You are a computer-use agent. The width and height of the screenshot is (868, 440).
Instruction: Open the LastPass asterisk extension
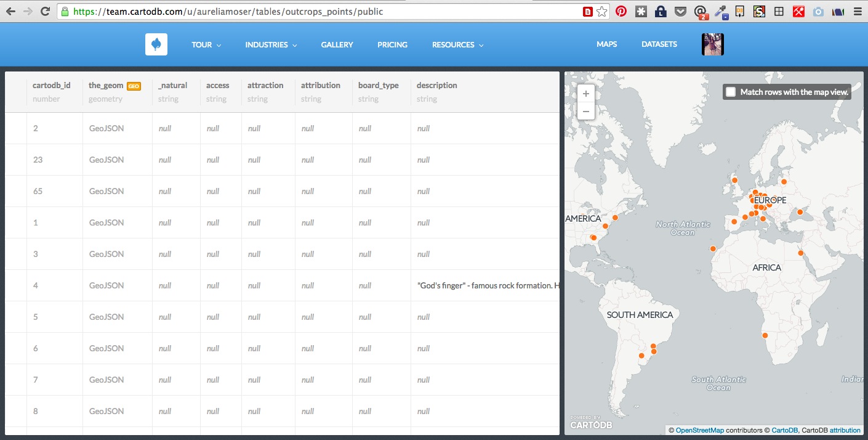click(x=641, y=11)
